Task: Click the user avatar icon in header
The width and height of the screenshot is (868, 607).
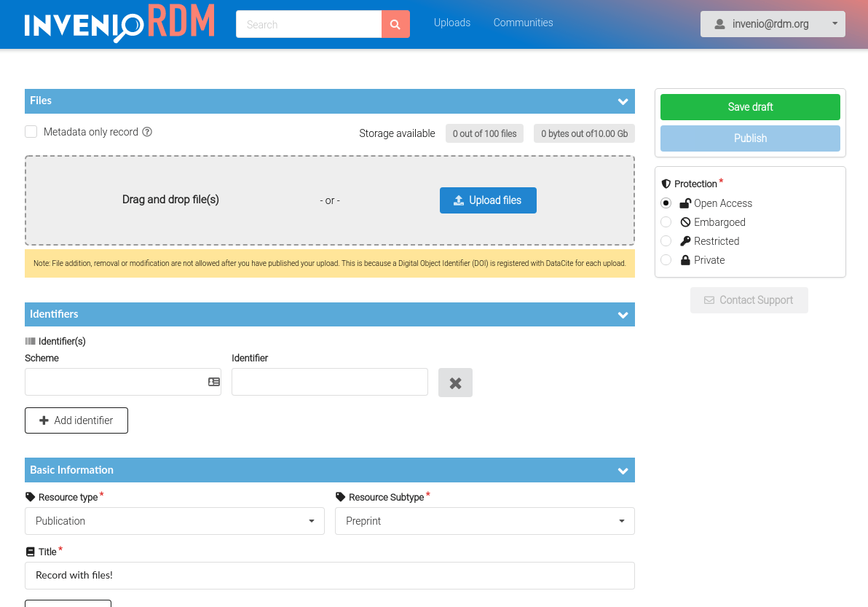Action: (719, 24)
